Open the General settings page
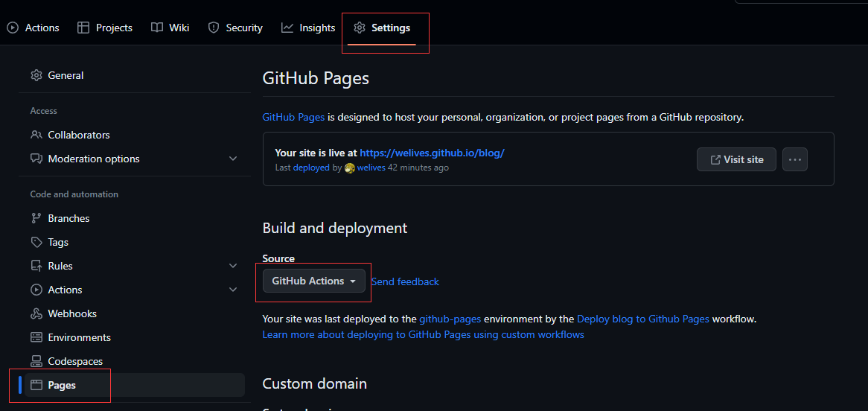Screen dimensions: 868x411 pos(135,75)
